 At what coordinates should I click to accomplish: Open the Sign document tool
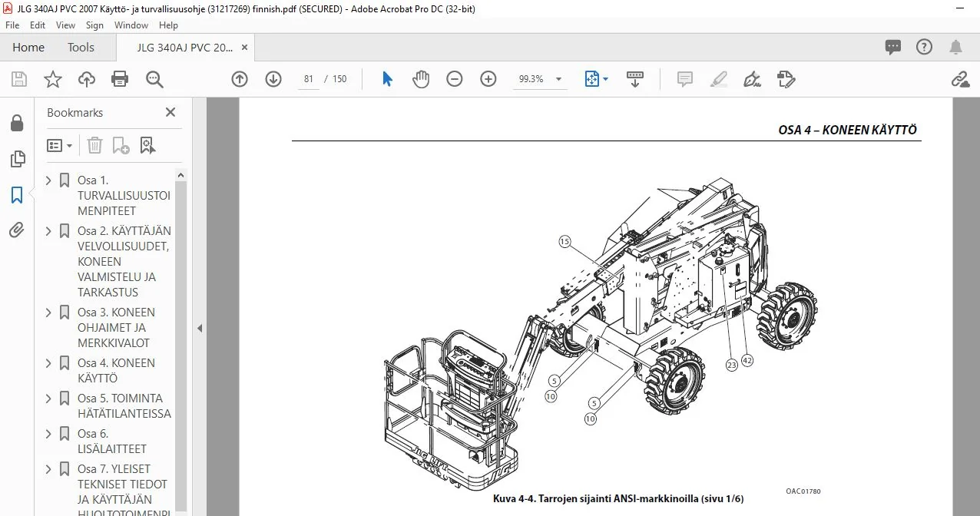[752, 79]
